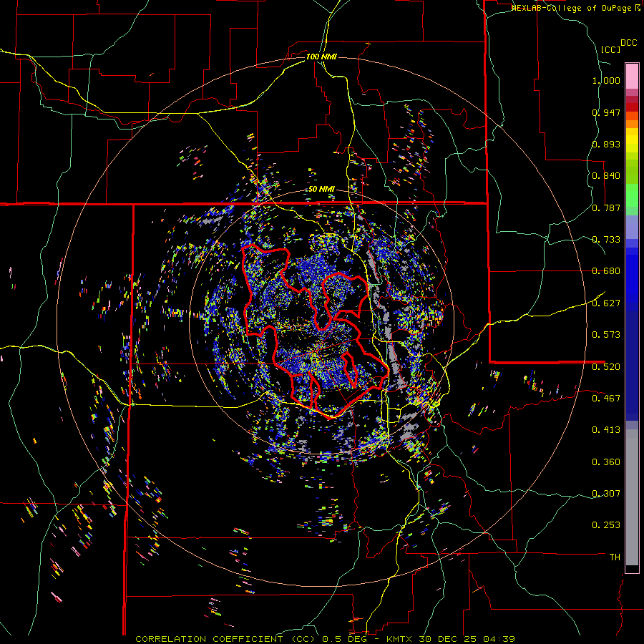Click the [CC] product label
The height and width of the screenshot is (644, 644).
(x=610, y=49)
